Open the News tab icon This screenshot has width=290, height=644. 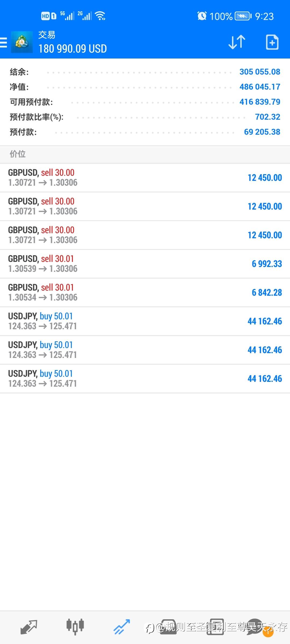point(215,627)
